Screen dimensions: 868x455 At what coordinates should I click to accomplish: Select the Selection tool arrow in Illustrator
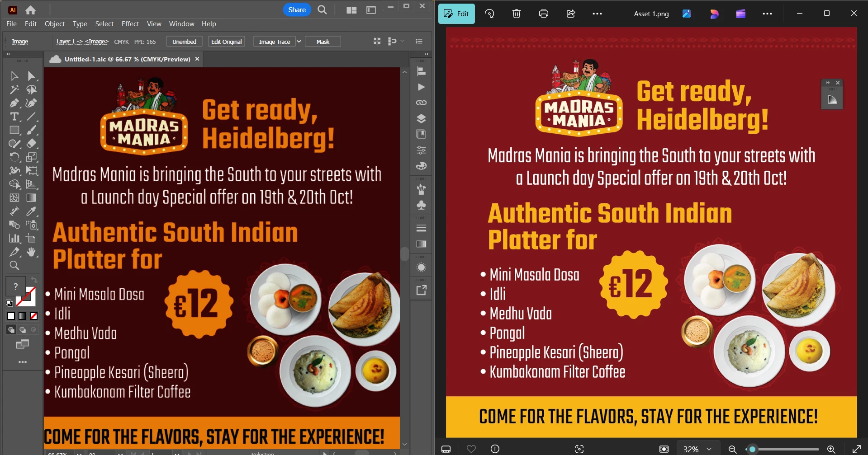pos(14,76)
